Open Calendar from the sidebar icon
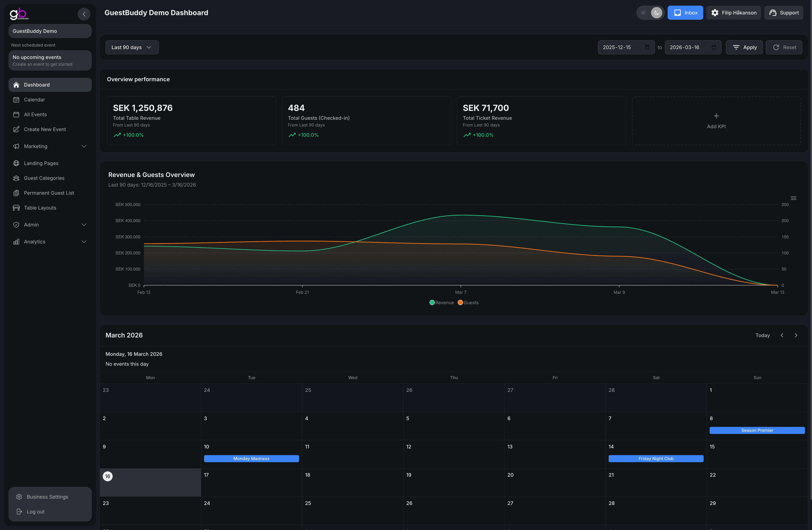The height and width of the screenshot is (530, 812). [16, 99]
